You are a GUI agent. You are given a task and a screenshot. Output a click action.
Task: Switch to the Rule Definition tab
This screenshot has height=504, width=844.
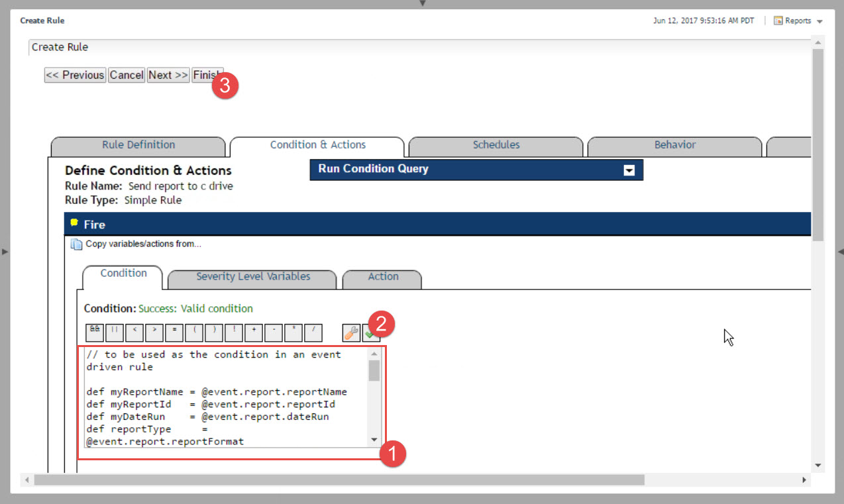click(138, 145)
